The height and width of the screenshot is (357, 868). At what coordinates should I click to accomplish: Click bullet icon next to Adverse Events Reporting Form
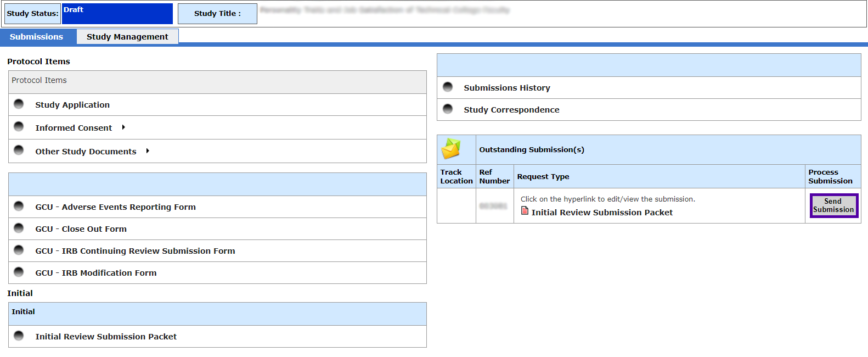coord(19,206)
